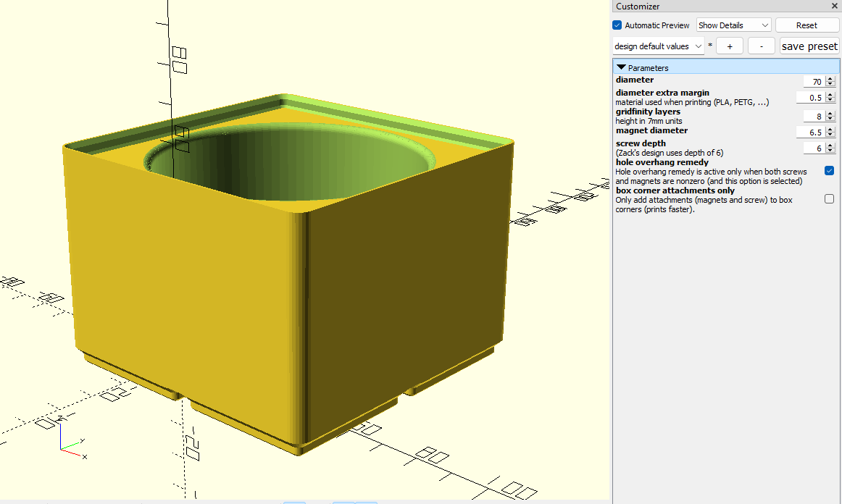Image resolution: width=842 pixels, height=504 pixels.
Task: Collapse the Parameters section
Action: [x=621, y=67]
